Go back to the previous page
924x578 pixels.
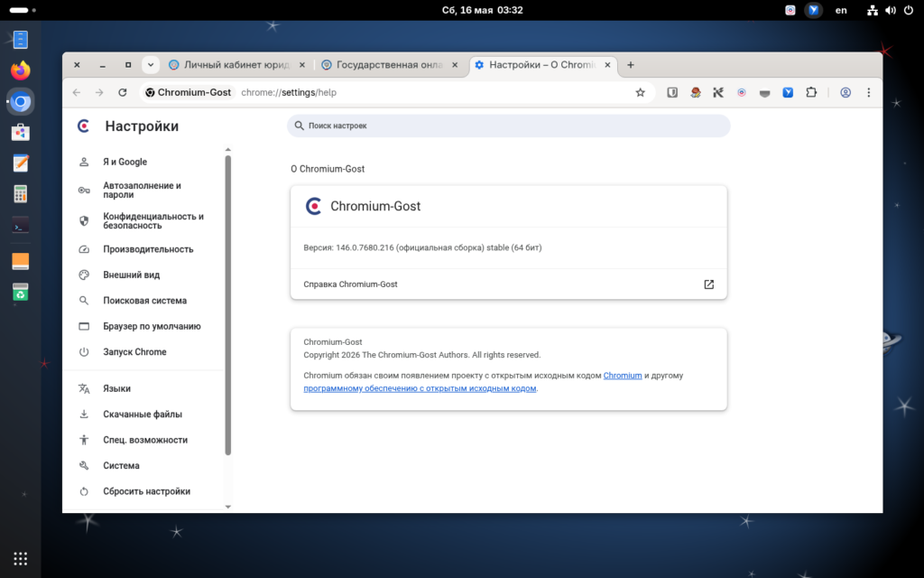pos(77,93)
